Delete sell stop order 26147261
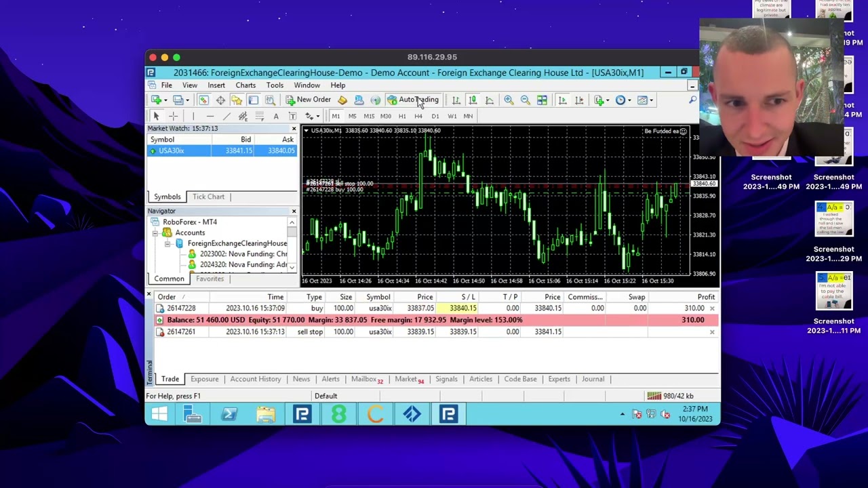The width and height of the screenshot is (868, 488). point(712,332)
